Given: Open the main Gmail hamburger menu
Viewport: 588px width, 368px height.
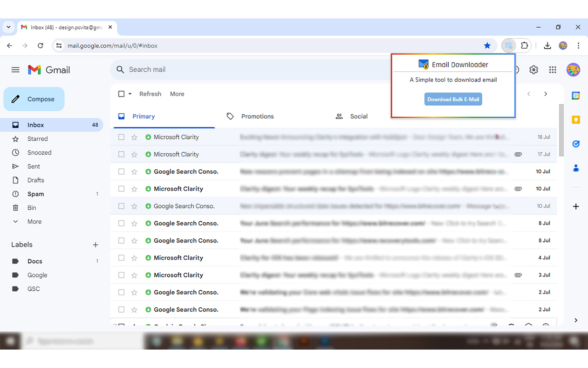Looking at the screenshot, I should coord(15,69).
